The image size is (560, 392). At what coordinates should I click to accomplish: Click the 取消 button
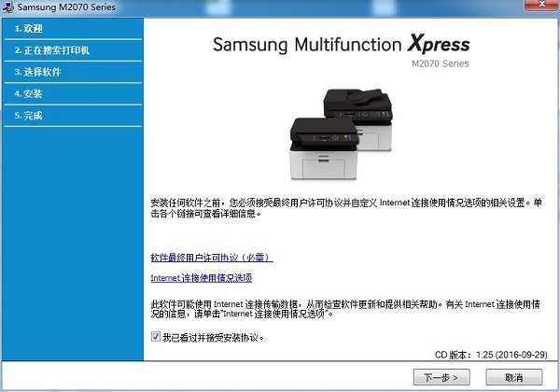[x=514, y=377]
